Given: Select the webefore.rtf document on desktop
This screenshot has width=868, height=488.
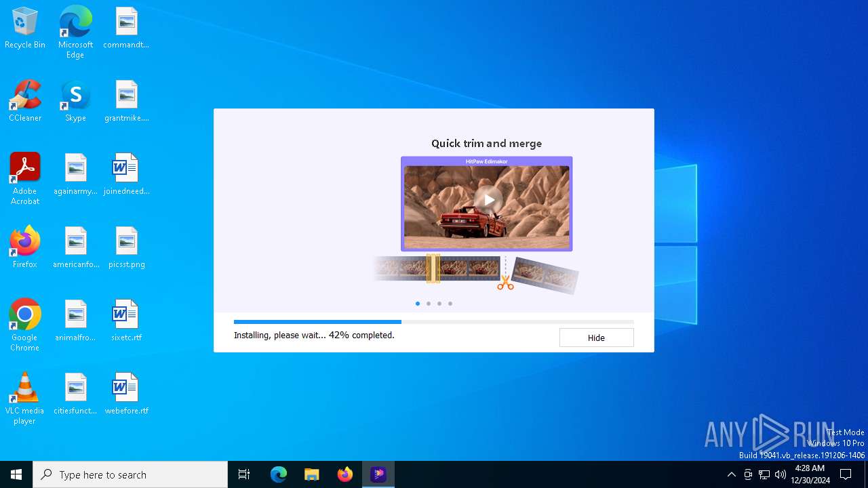Looking at the screenshot, I should 126,394.
